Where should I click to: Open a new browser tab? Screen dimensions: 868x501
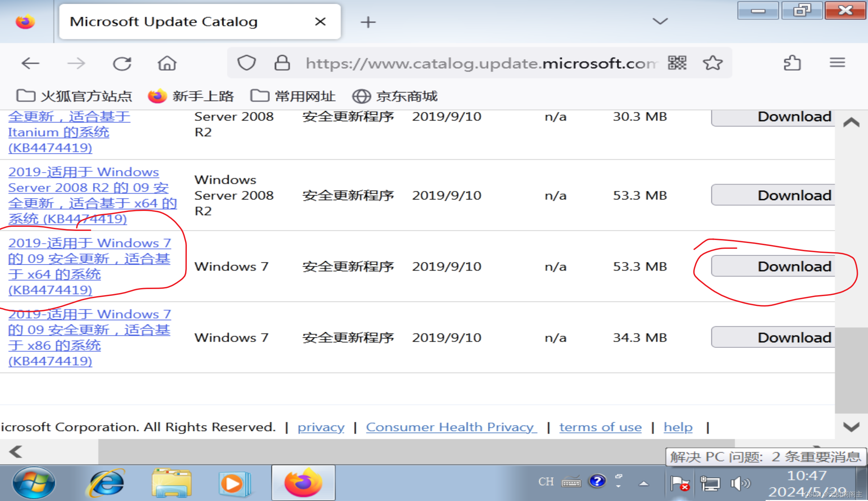pos(368,22)
